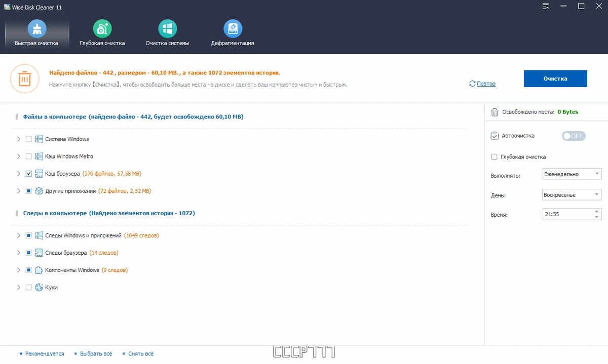Click the Кэш браузера row icon
The width and height of the screenshot is (608, 364).
[39, 174]
